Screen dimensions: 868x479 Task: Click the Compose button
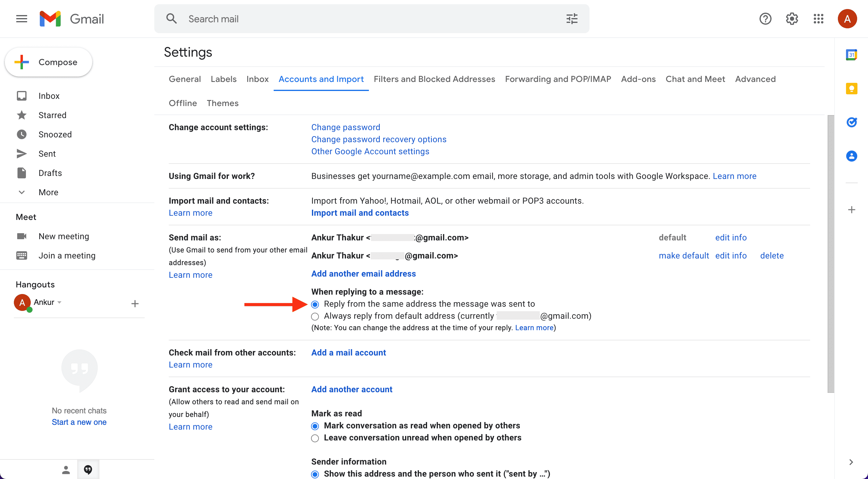[49, 62]
